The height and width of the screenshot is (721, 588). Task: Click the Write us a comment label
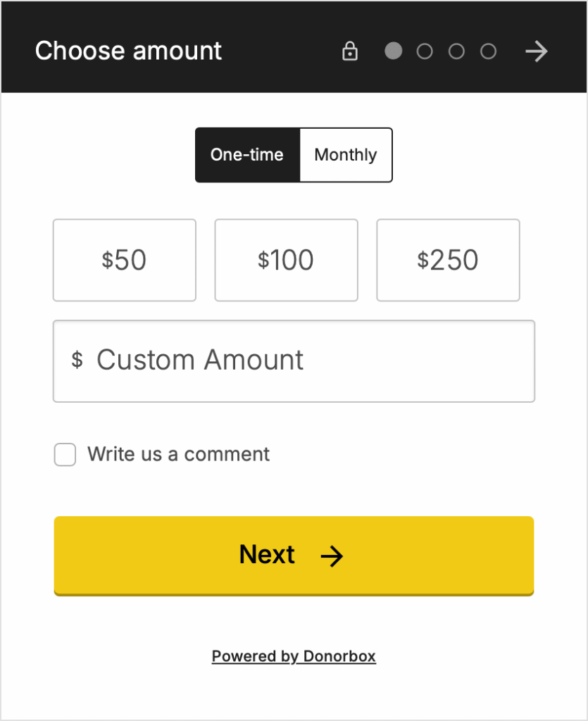(x=178, y=454)
